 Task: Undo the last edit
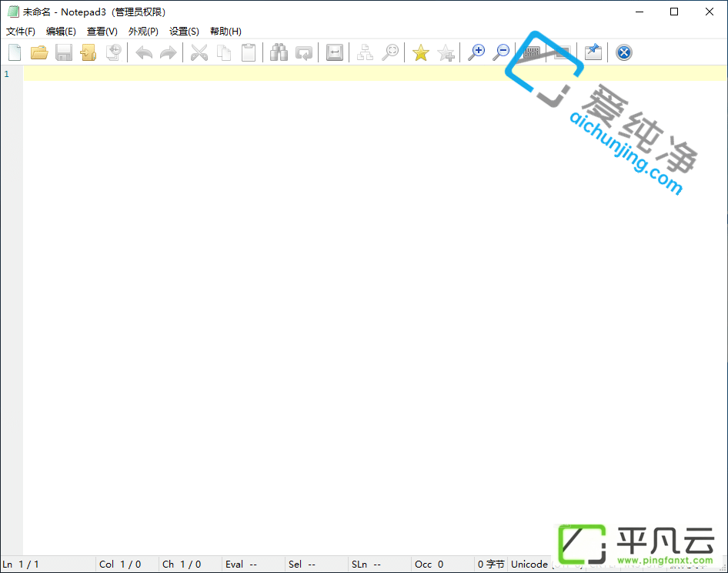tap(144, 52)
